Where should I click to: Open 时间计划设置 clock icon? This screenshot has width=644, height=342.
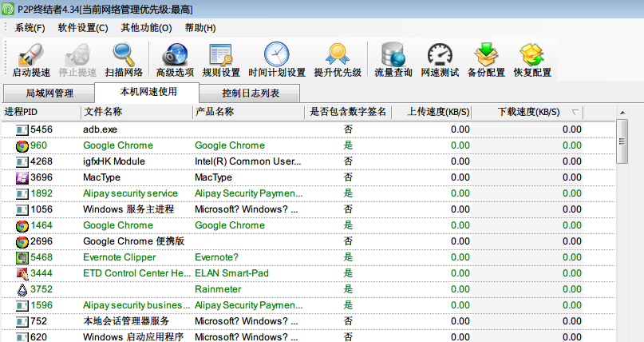click(x=277, y=54)
